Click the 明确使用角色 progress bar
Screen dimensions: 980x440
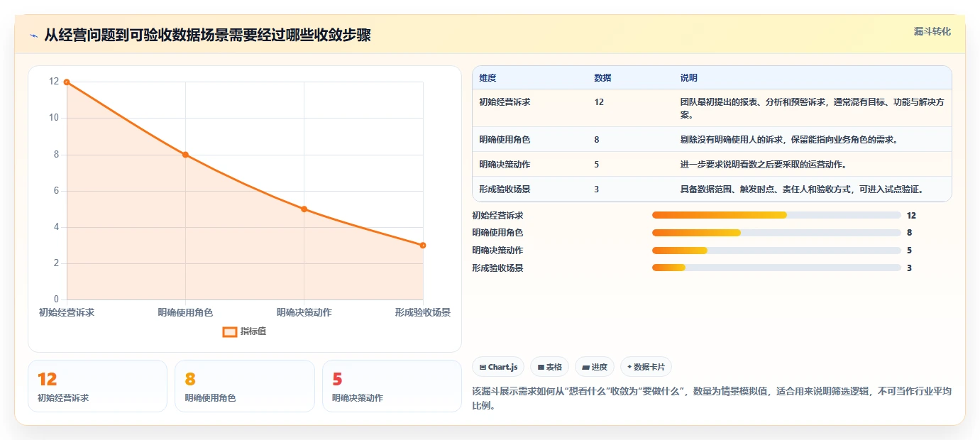coord(776,233)
